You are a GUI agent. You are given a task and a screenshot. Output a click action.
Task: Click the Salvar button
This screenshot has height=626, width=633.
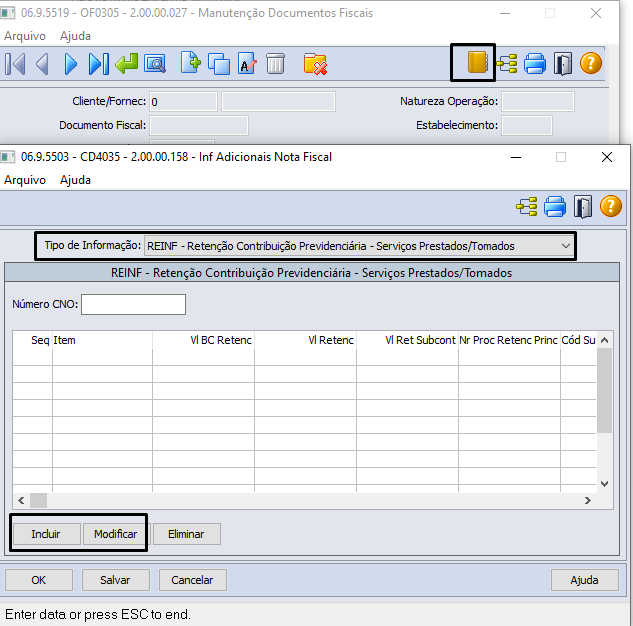(x=115, y=580)
